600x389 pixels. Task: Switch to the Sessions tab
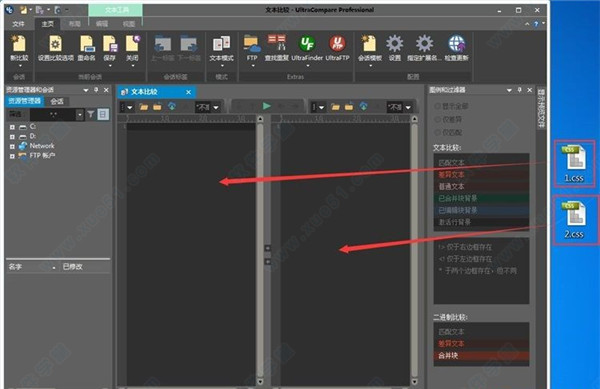click(x=57, y=101)
